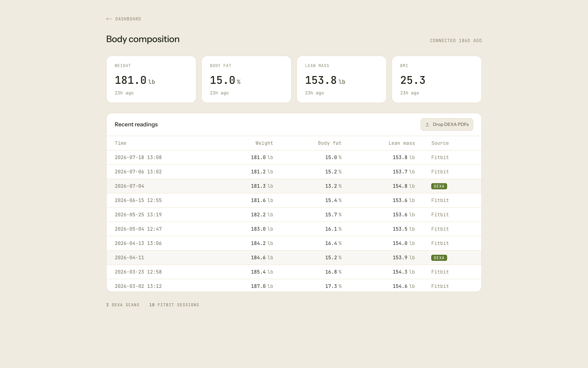
Task: Go back via the DASHBOARD link
Action: (x=124, y=19)
